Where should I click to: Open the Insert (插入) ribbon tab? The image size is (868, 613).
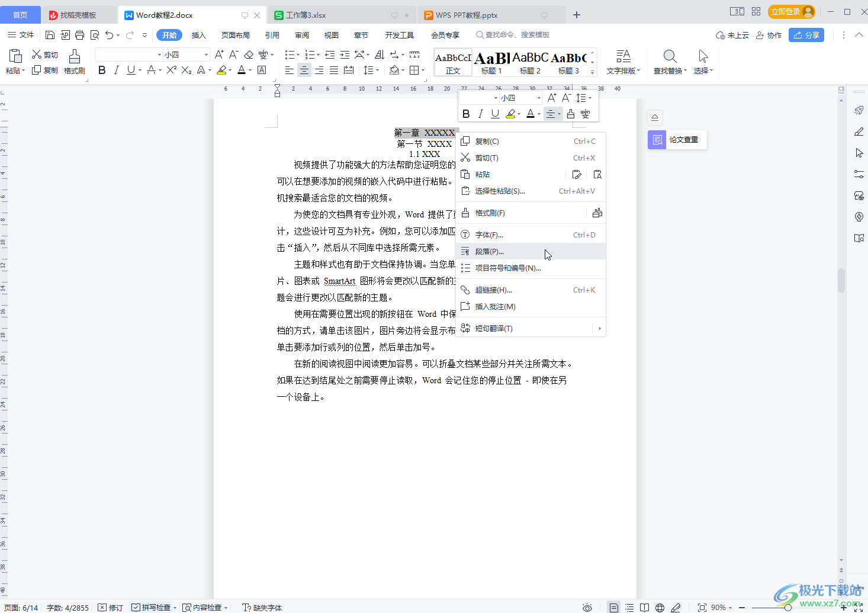pyautogui.click(x=199, y=35)
